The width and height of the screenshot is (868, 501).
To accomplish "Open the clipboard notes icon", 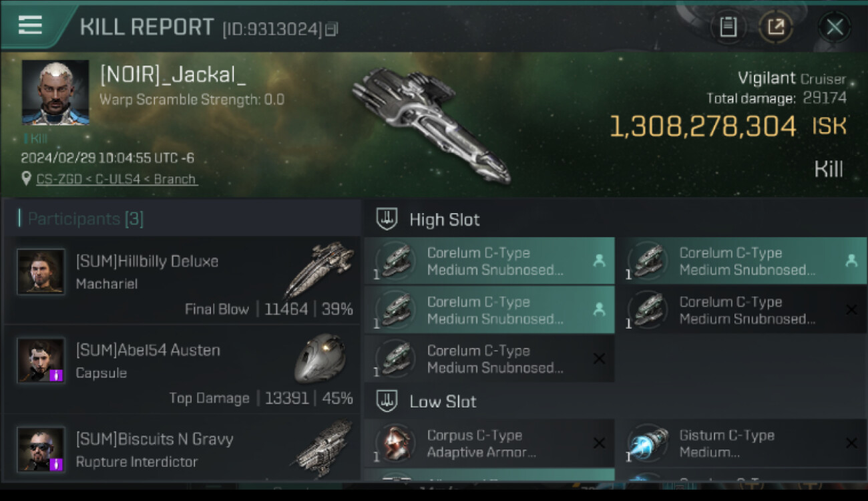I will coord(728,27).
